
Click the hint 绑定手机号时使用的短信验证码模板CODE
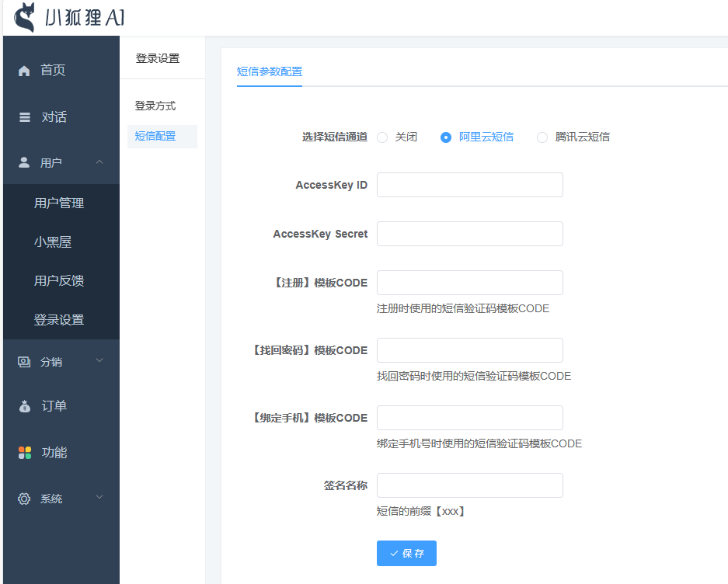pyautogui.click(x=479, y=443)
